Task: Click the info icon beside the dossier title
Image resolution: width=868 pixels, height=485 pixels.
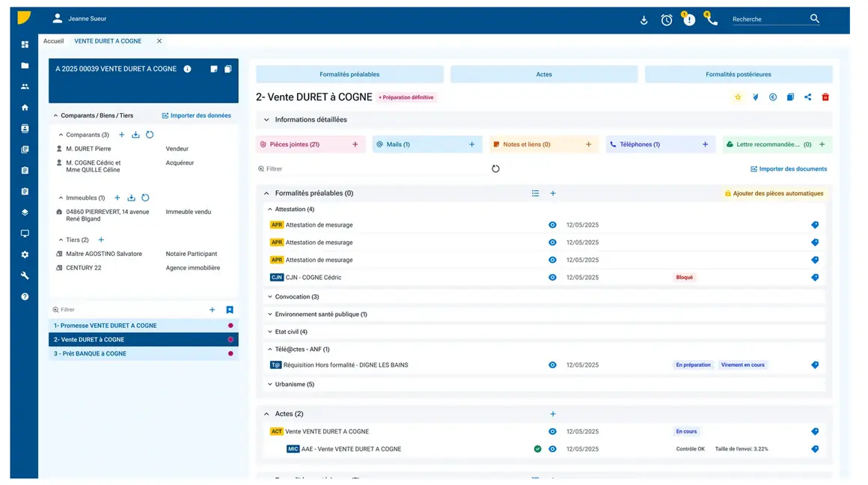Action: [187, 69]
